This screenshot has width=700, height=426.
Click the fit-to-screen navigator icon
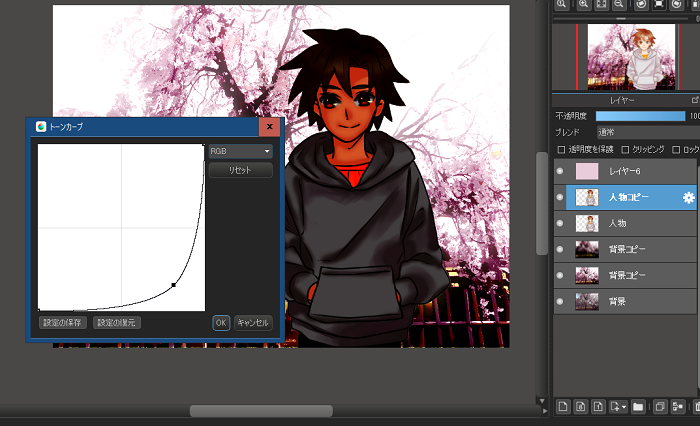[601, 5]
